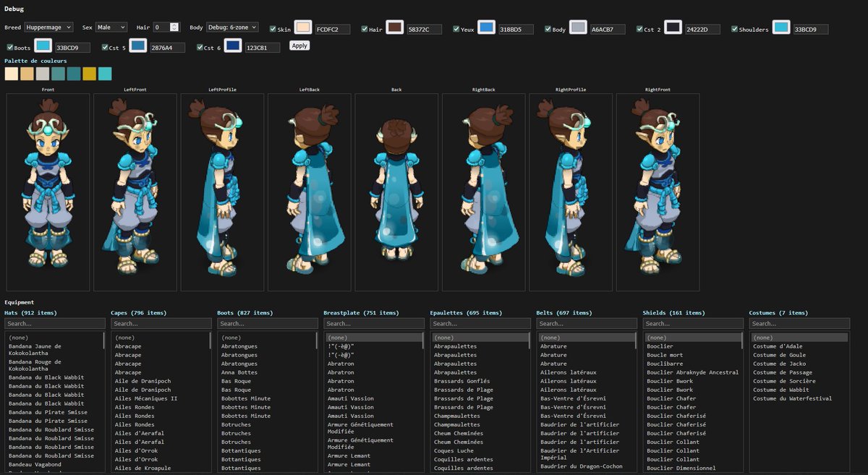868x475 pixels.
Task: Toggle the Cst 2 checkbox
Action: click(640, 30)
